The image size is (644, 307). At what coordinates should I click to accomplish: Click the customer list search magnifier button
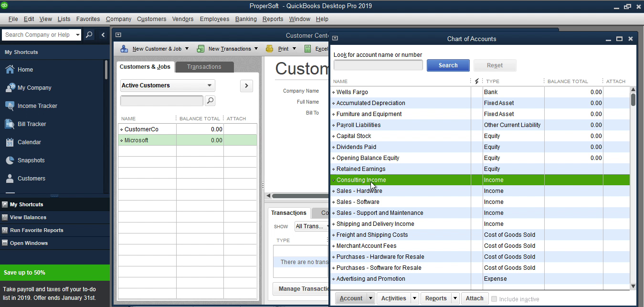pos(210,101)
